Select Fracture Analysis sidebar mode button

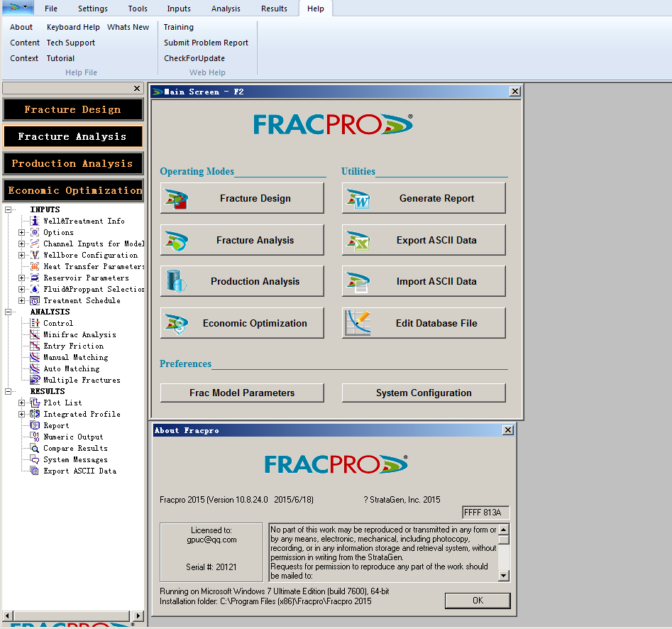coord(73,136)
